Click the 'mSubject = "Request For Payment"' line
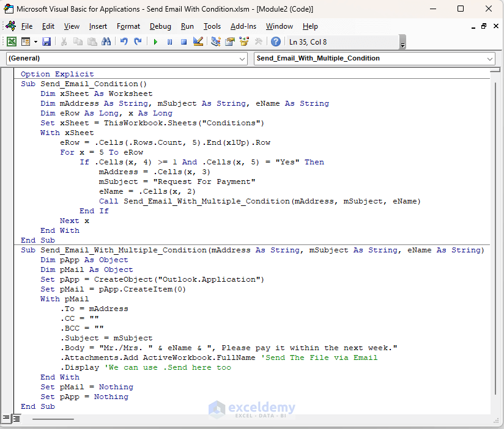This screenshot has height=429, width=504. click(177, 182)
